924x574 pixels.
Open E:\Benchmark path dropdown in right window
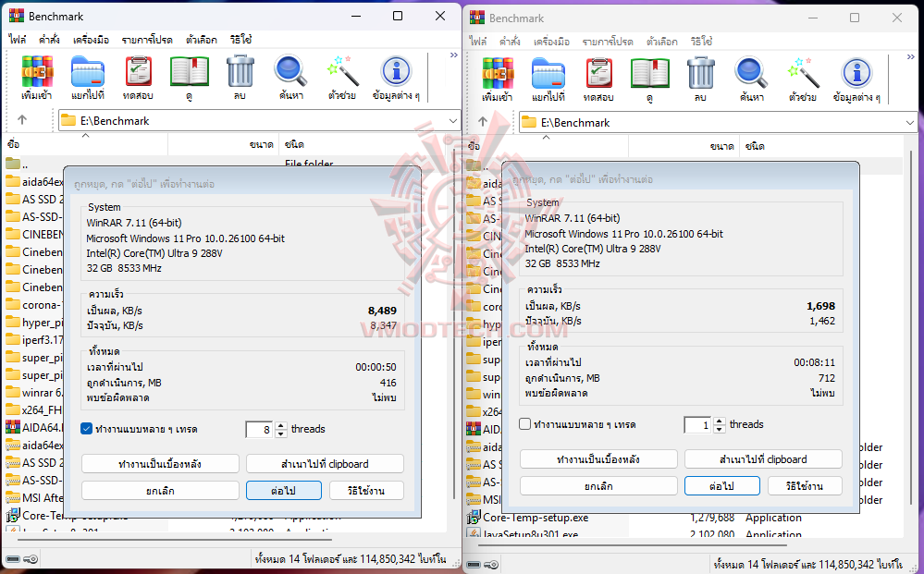910,122
